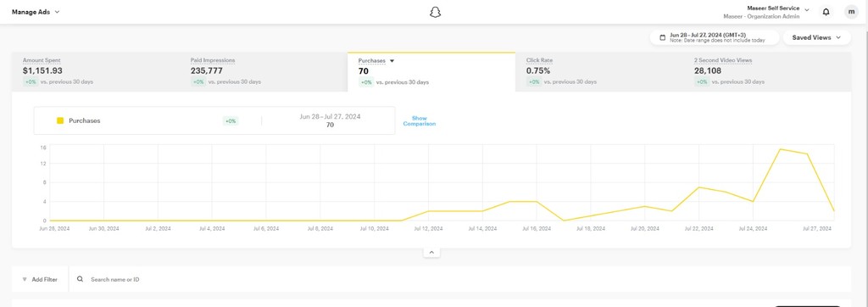Open the notifications bell
The image size is (868, 307).
click(826, 12)
